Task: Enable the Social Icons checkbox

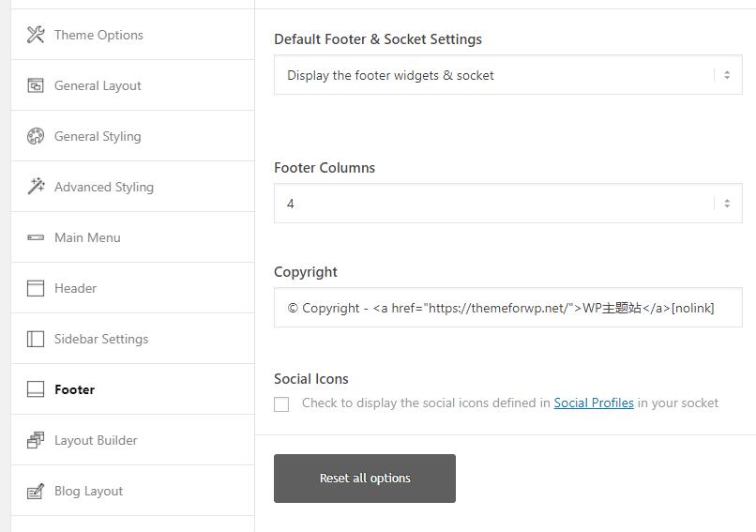Action: tap(281, 404)
